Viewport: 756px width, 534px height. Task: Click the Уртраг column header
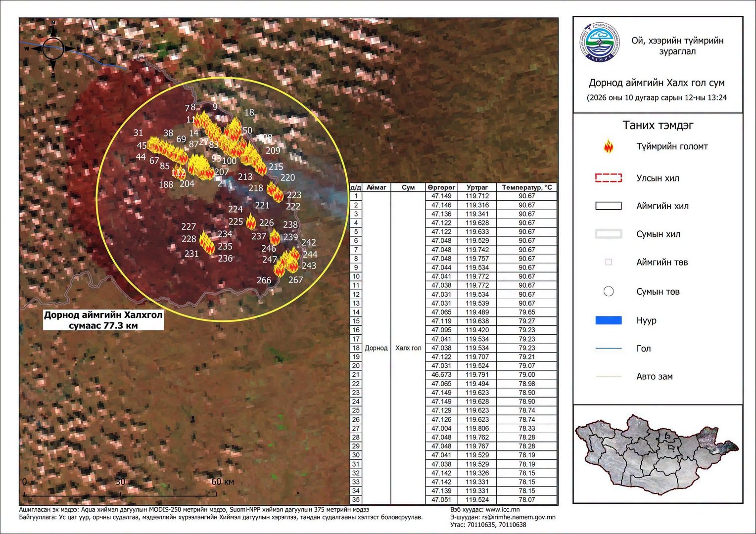[477, 187]
